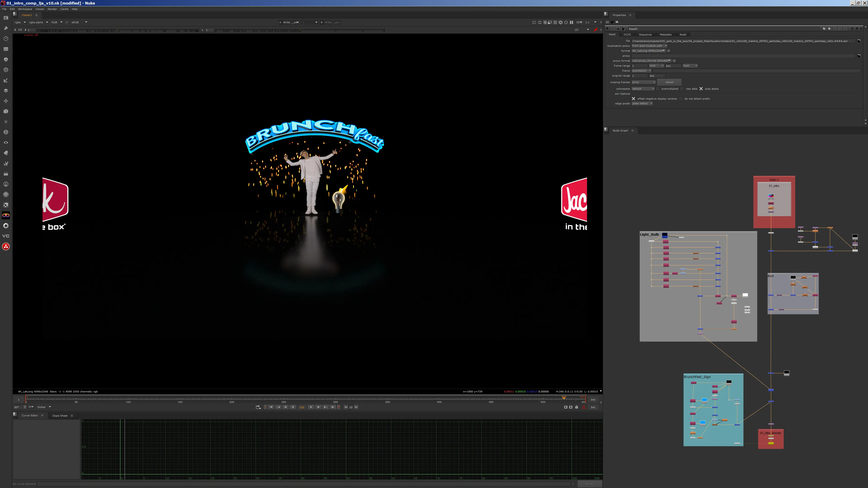The height and width of the screenshot is (488, 868).
Task: Switch to the Dope Sheet tab
Action: coord(60,416)
